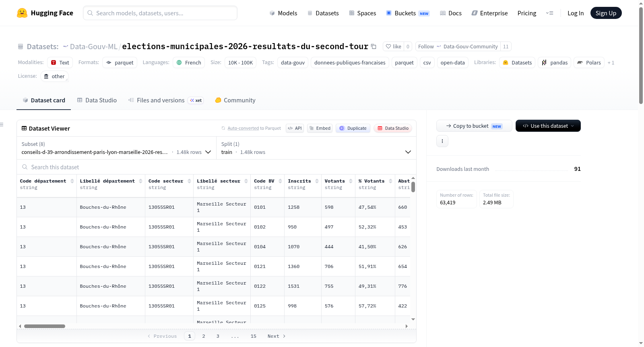The width and height of the screenshot is (644, 347).
Task: Toggle the left sidebar outline icon
Action: (2, 125)
